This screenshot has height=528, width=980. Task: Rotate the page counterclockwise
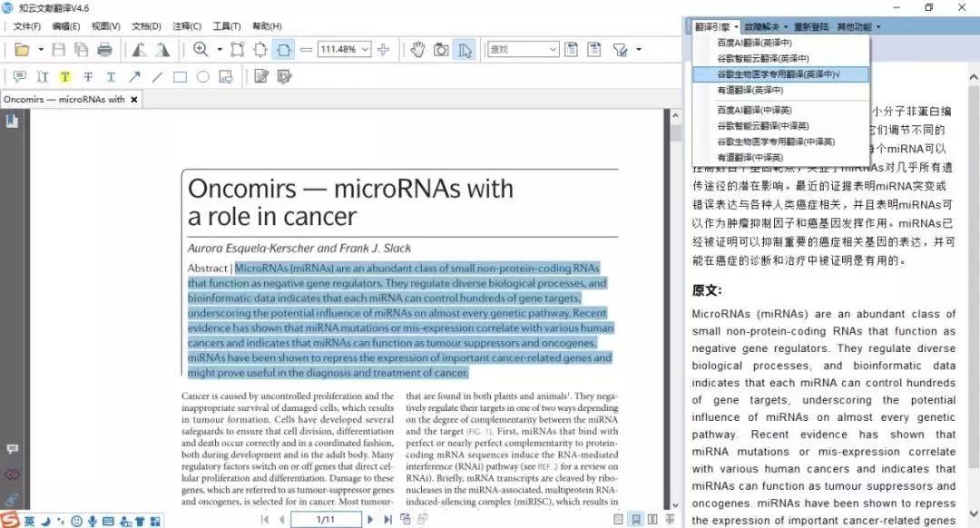(140, 49)
